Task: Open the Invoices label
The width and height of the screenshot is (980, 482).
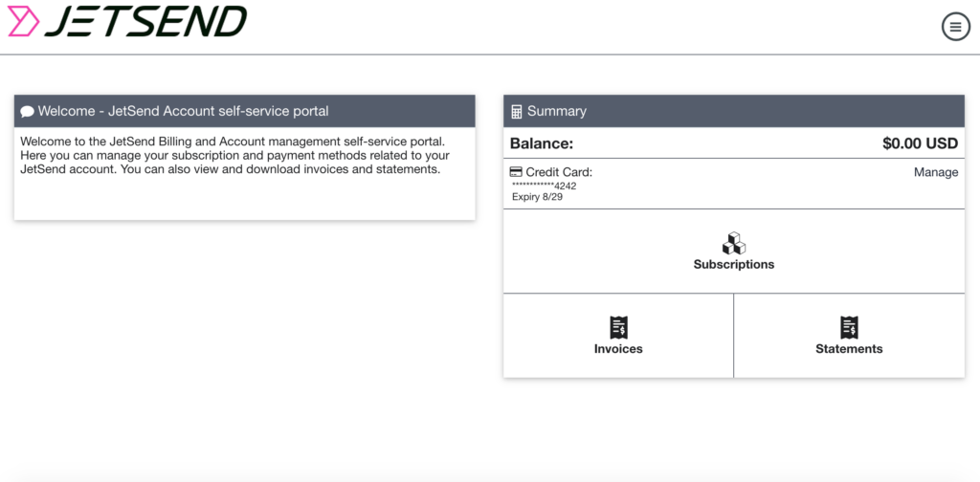Action: coord(618,348)
